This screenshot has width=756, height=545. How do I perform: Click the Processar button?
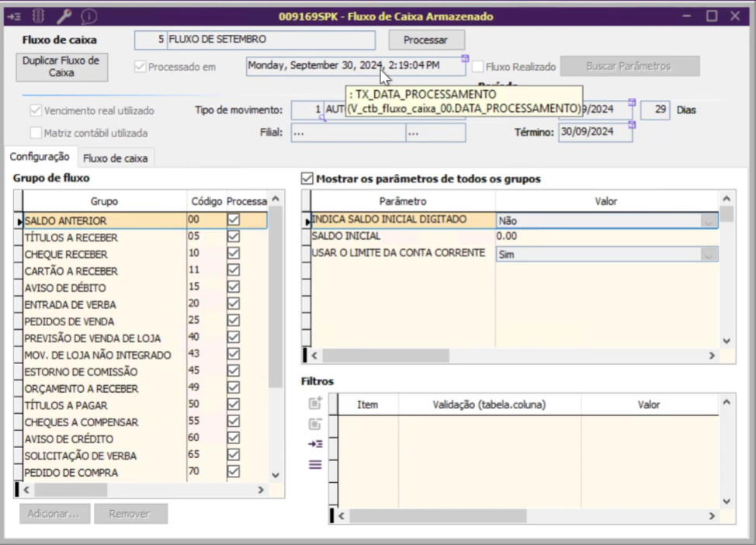(425, 40)
